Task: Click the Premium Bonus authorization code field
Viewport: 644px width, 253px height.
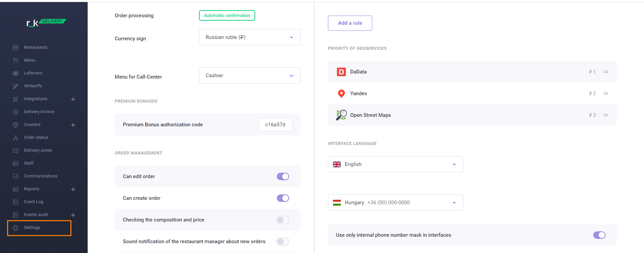Action: 275,125
